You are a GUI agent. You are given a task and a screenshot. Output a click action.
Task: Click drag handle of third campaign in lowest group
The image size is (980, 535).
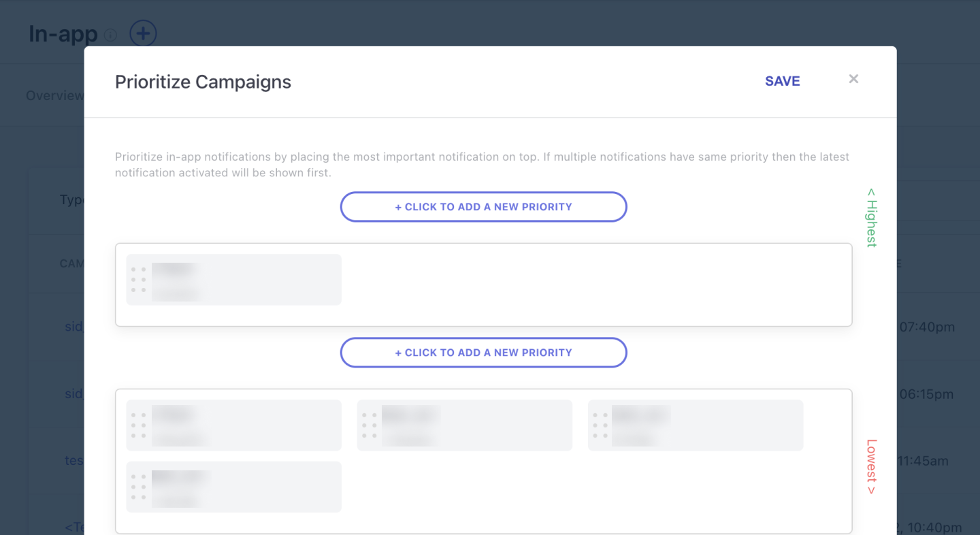(600, 425)
